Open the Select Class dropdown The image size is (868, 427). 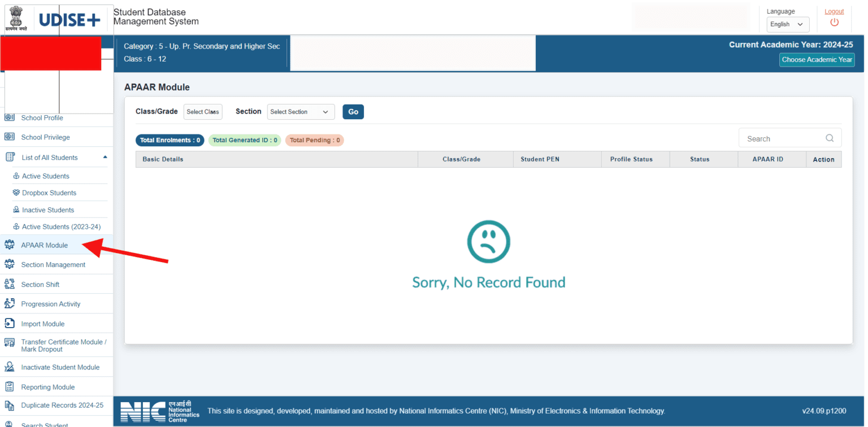[x=203, y=112]
